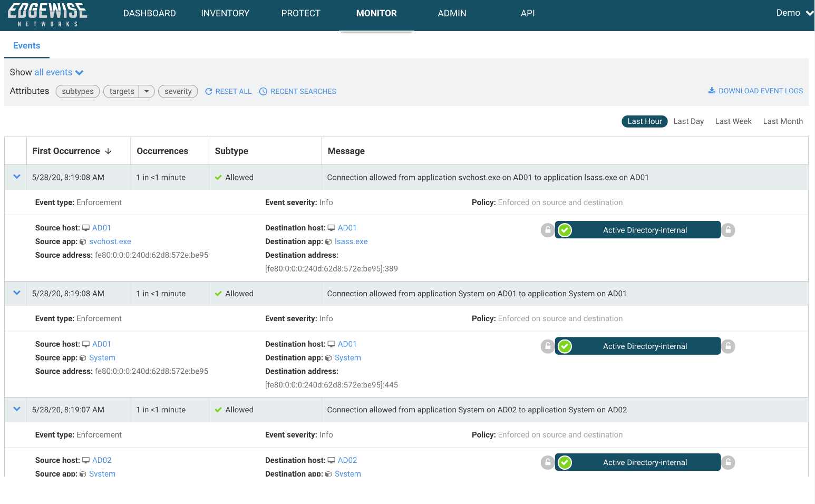This screenshot has height=504, width=815.
Task: Open the INVENTORY menu
Action: coord(225,13)
